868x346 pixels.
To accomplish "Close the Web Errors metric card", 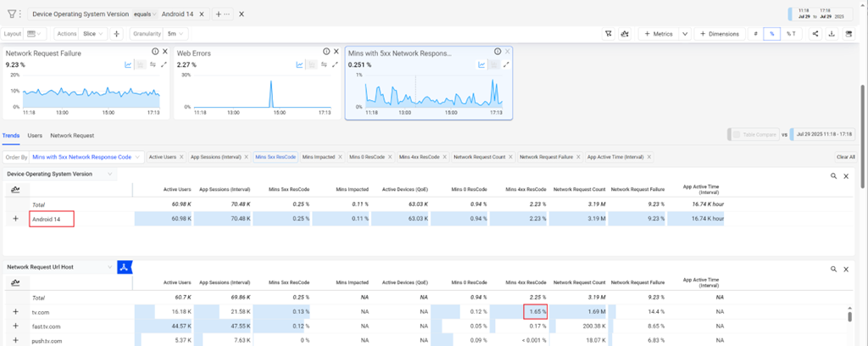I will [336, 52].
